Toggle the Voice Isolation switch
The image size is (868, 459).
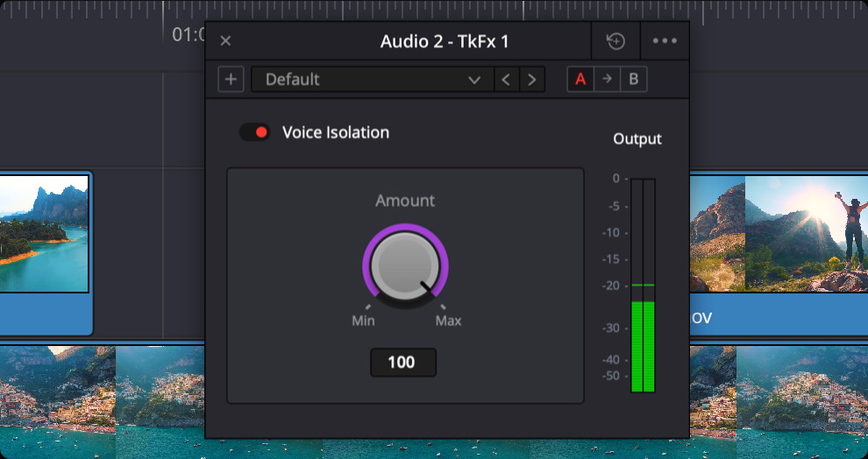point(254,132)
